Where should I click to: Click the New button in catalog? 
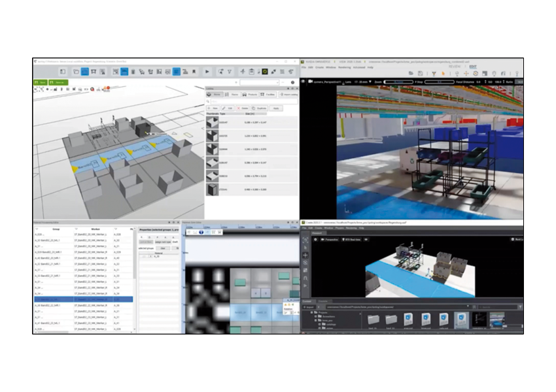(213, 108)
